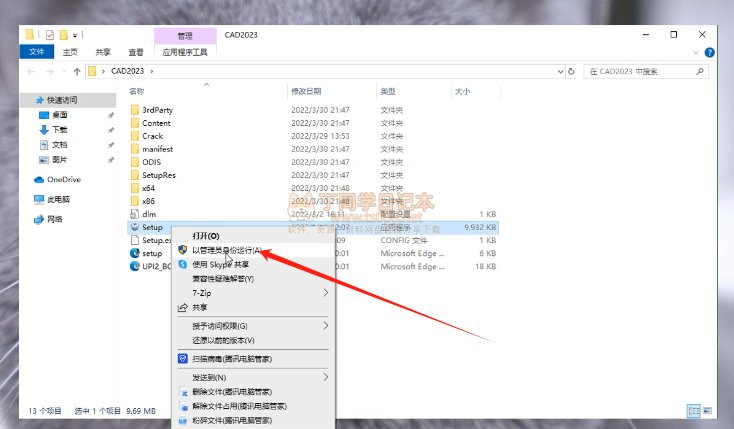Open Network in the sidebar
The width and height of the screenshot is (734, 429).
point(54,219)
